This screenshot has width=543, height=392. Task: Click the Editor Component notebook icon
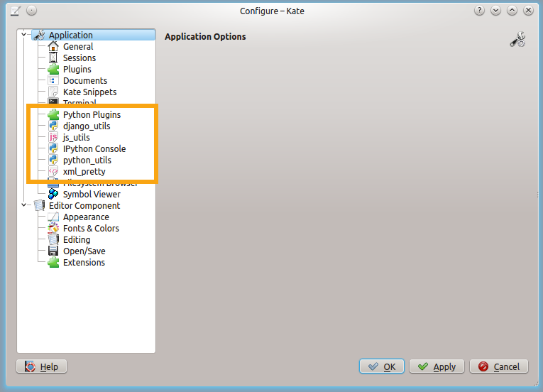pyautogui.click(x=39, y=205)
